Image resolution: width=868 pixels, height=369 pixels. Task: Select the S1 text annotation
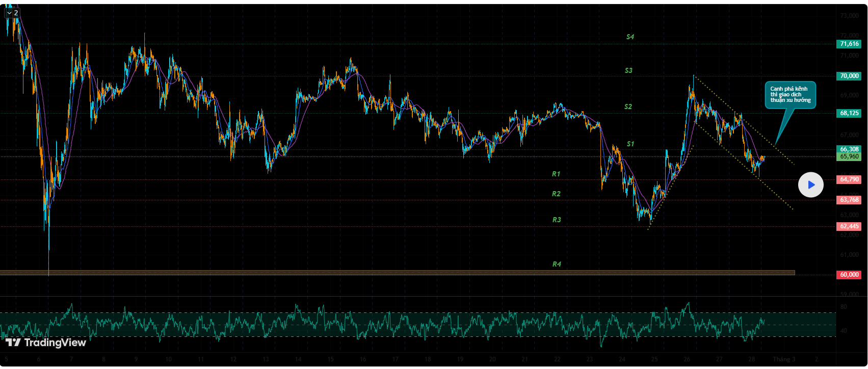coord(630,144)
